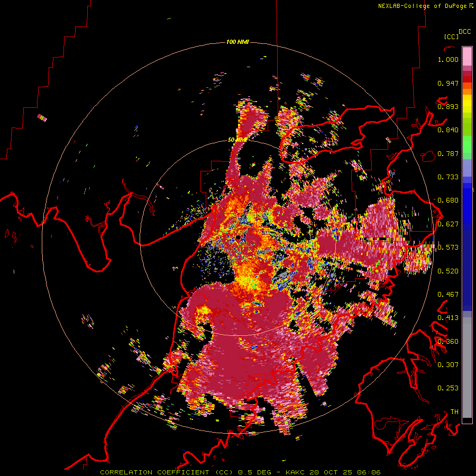Click the 0.787 value on the color scale
Image resolution: width=476 pixels, height=476 pixels.
click(448, 153)
